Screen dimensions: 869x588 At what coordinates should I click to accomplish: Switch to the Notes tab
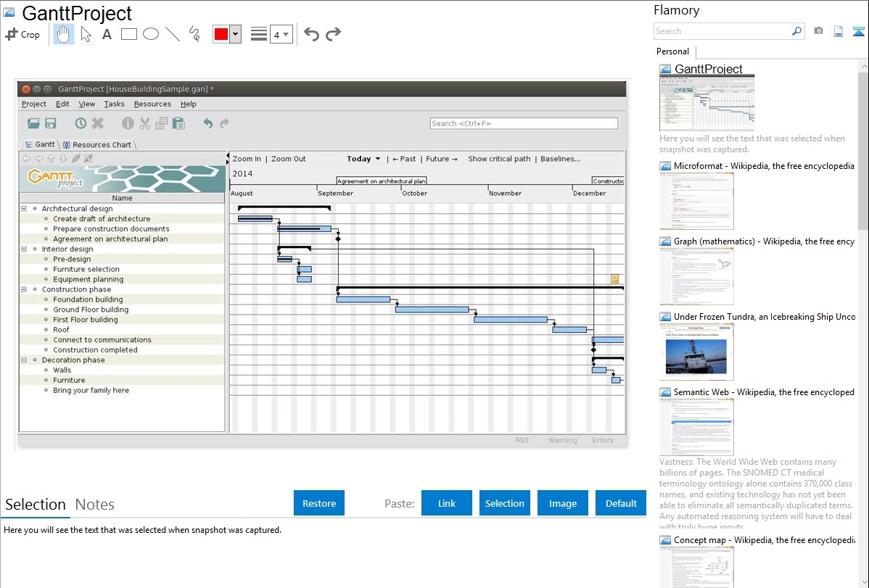pos(95,505)
